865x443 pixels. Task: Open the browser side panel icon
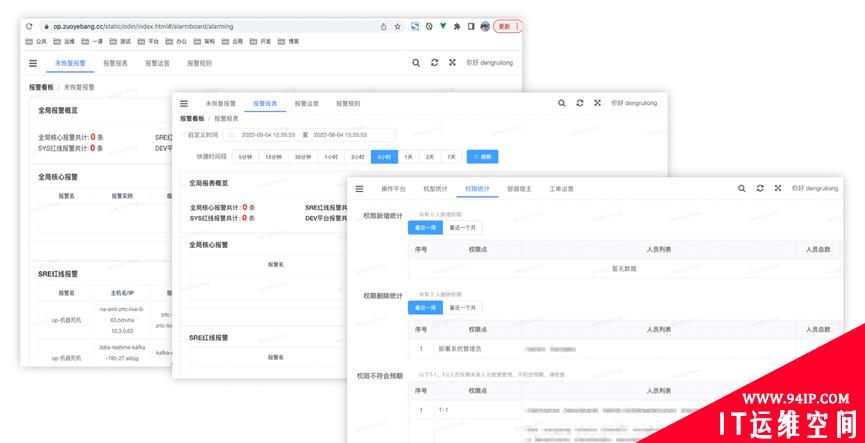tap(471, 26)
